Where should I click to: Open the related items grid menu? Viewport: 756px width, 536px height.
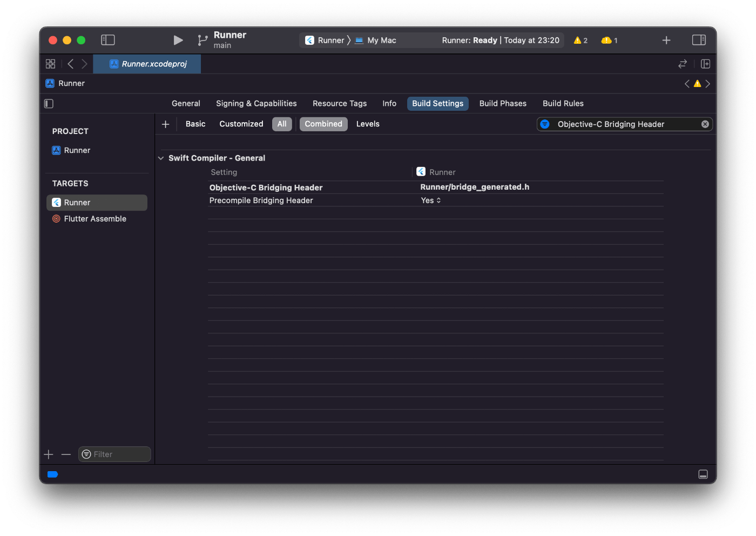pos(51,64)
